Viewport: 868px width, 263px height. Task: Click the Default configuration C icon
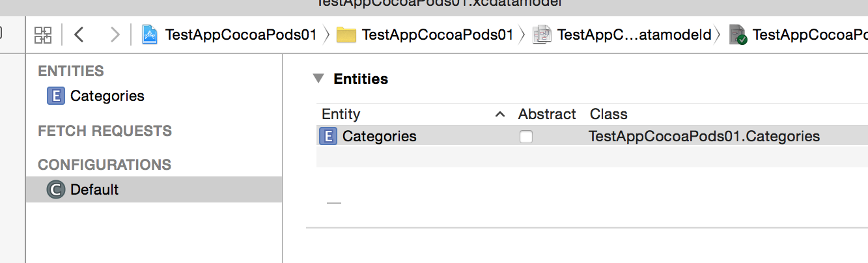56,190
